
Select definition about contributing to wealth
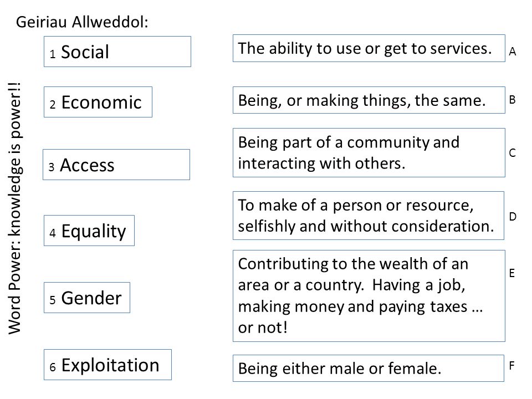pyautogui.click(x=369, y=296)
